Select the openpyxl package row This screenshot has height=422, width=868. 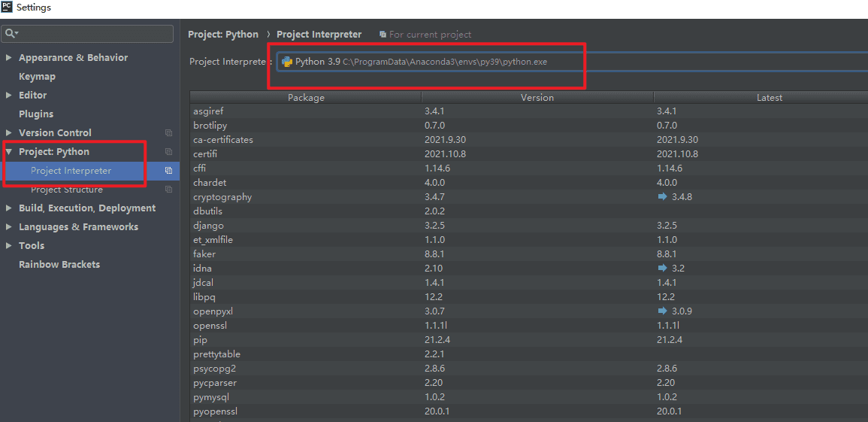pyautogui.click(x=528, y=311)
